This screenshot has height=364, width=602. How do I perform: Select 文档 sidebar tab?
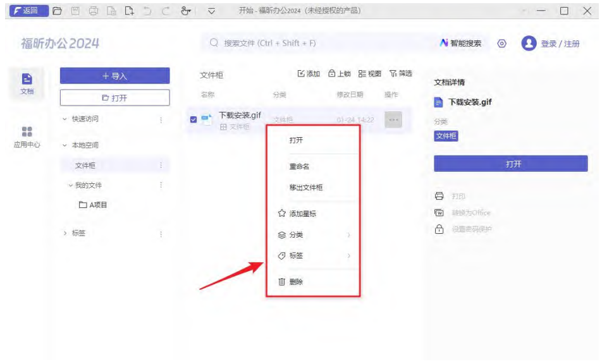click(27, 83)
